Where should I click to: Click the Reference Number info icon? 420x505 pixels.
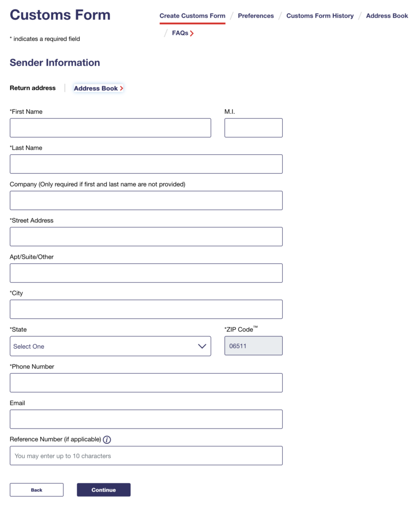tap(107, 439)
